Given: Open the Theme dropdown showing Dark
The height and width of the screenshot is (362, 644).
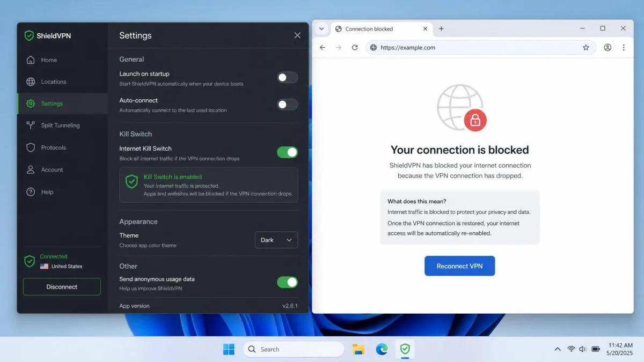Looking at the screenshot, I should pos(276,240).
